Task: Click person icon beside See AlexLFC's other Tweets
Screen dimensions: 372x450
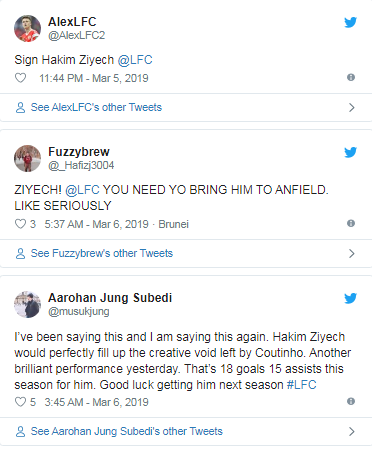Action: click(20, 107)
